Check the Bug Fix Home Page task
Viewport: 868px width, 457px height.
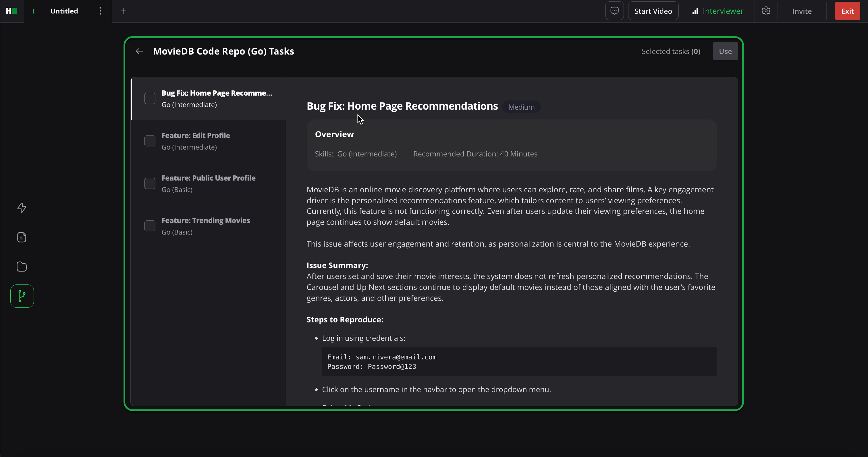point(150,99)
